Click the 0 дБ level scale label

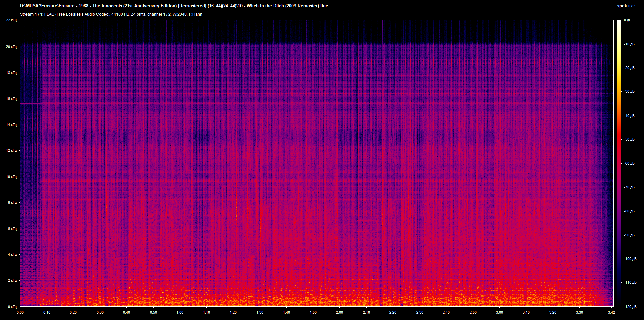[627, 20]
